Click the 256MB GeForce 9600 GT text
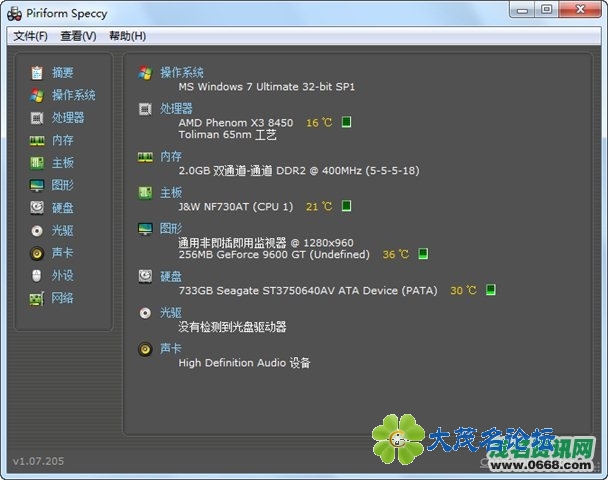Viewport: 608px width, 480px height. pos(274,254)
